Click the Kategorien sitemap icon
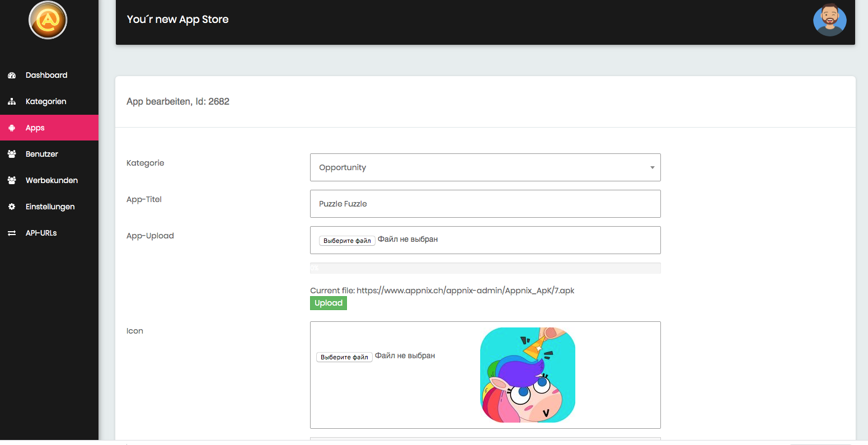This screenshot has height=445, width=868. tap(12, 102)
